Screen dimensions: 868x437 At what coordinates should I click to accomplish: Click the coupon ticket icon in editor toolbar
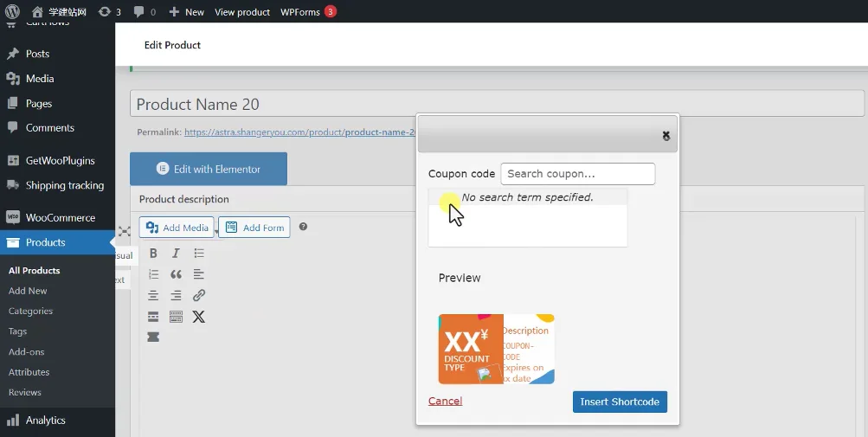tap(153, 337)
